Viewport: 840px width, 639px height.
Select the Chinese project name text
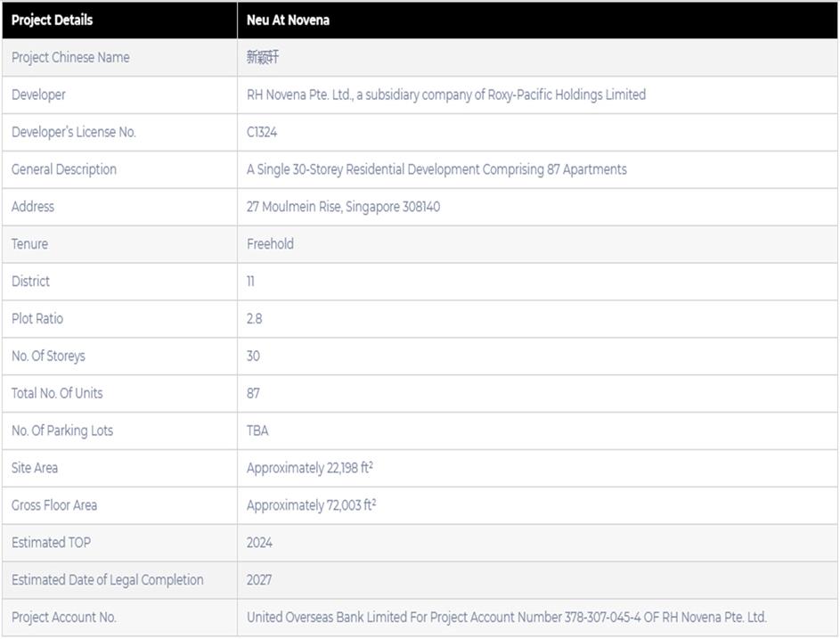[263, 57]
